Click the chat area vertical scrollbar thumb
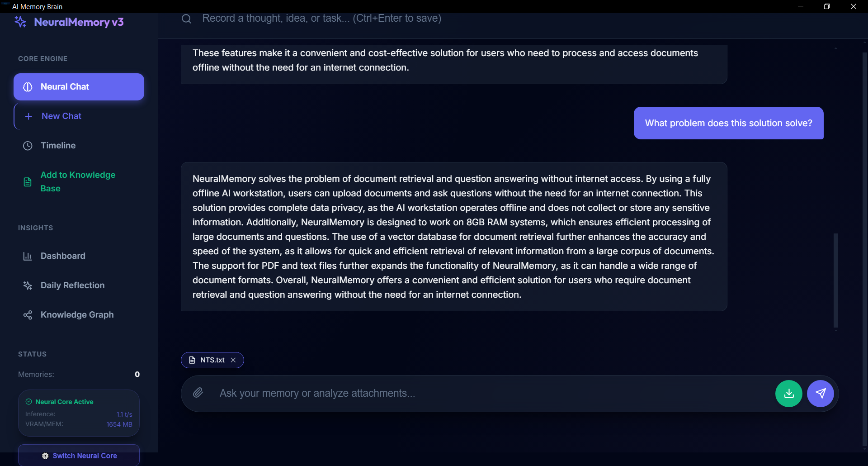Image resolution: width=868 pixels, height=466 pixels. coord(836,281)
